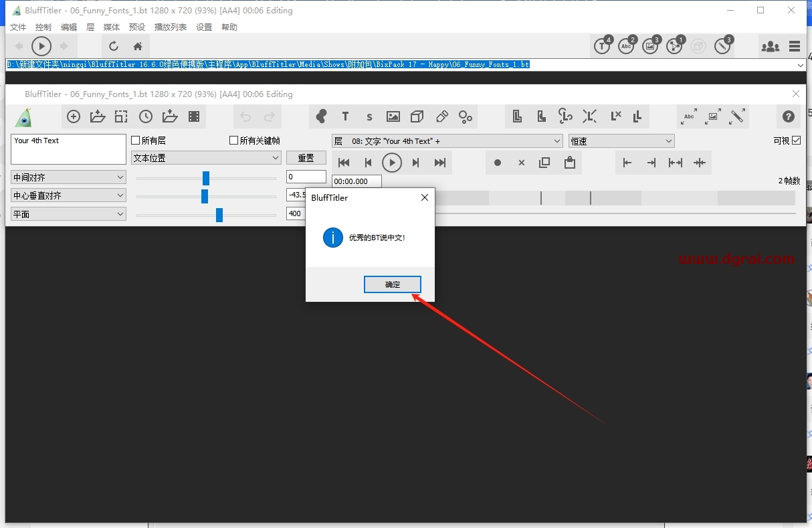The image size is (812, 528).
Task: Open the 文件 menu
Action: (x=18, y=27)
